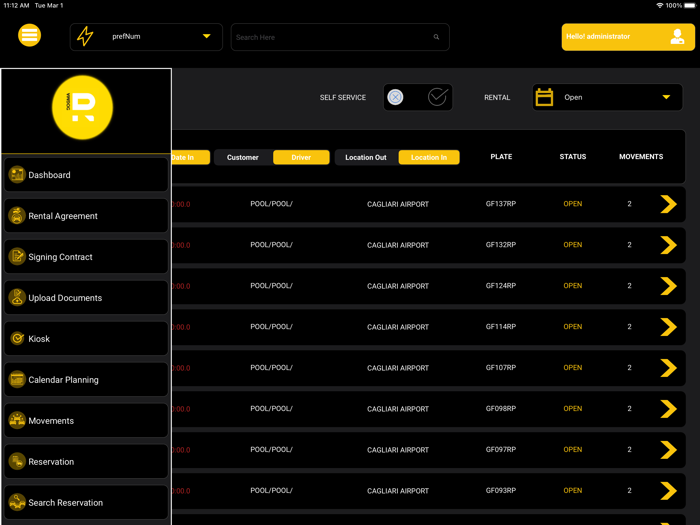
Task: Go to Upload Documents menu item
Action: point(86,297)
